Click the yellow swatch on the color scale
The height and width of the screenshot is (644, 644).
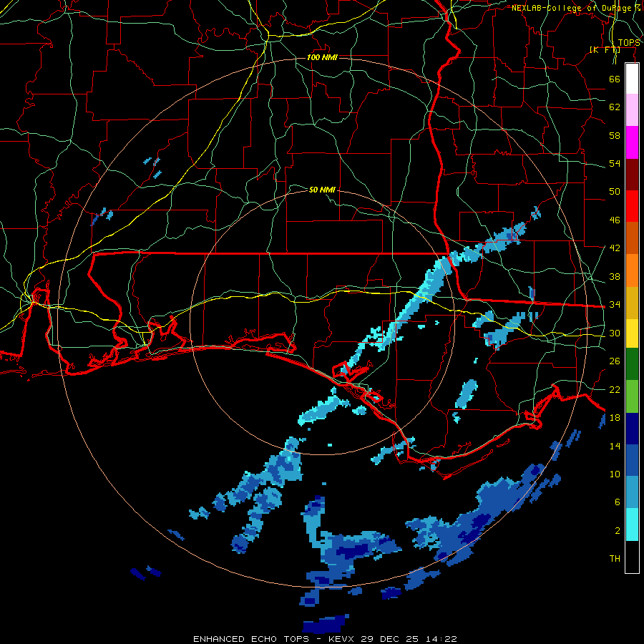coord(632,333)
